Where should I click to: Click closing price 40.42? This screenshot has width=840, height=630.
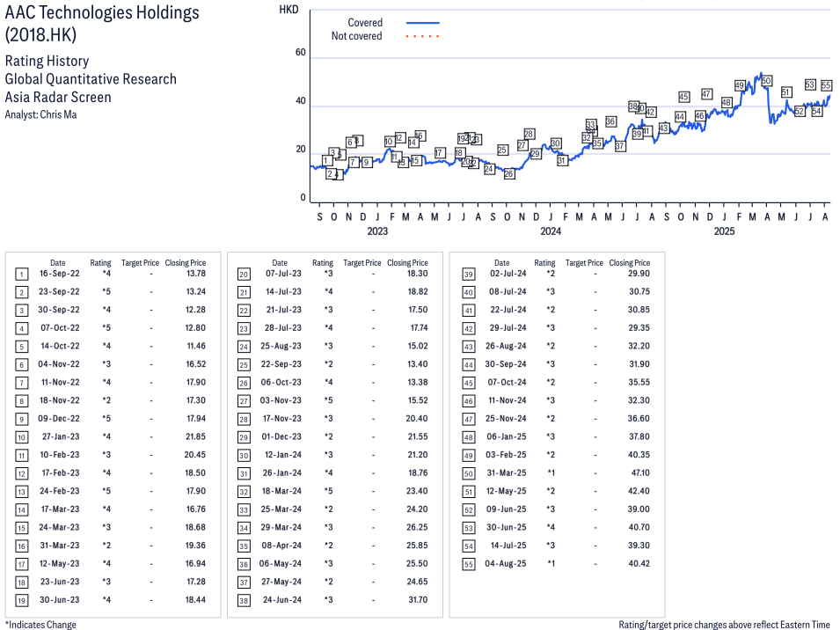(639, 564)
